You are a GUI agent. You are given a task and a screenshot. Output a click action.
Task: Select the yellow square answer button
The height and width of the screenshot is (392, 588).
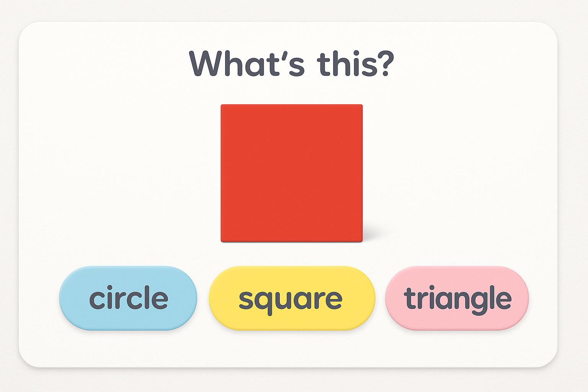(292, 298)
